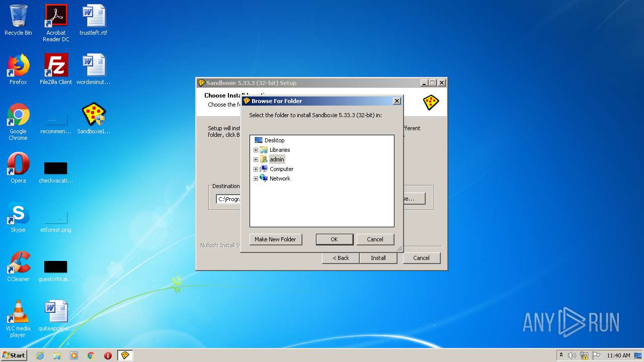Launch Acrobat Reader DC shortcut

point(56,23)
